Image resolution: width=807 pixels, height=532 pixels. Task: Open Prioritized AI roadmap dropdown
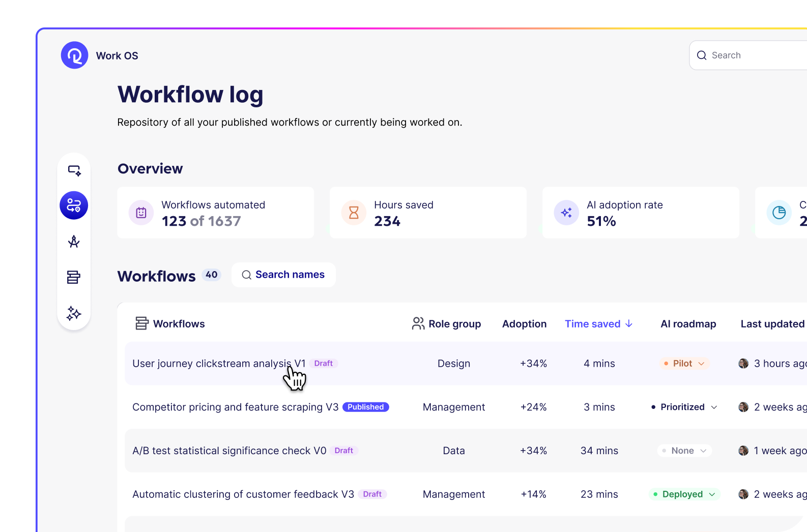coord(684,407)
